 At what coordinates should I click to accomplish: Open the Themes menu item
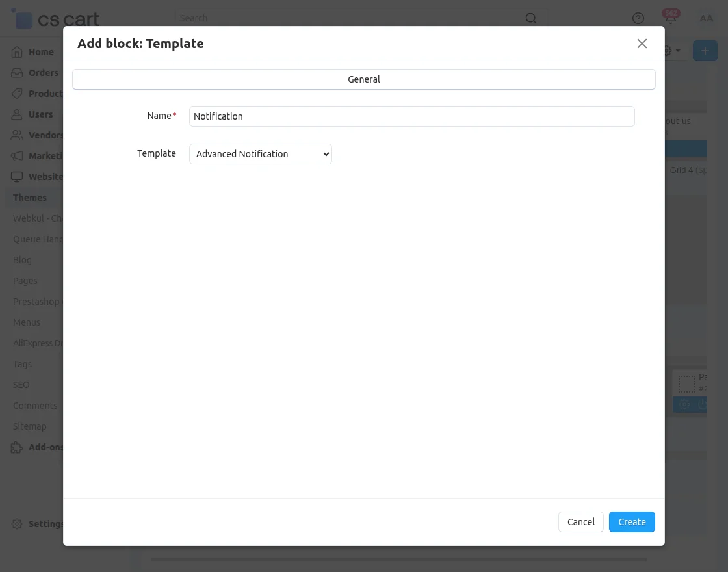pos(30,198)
